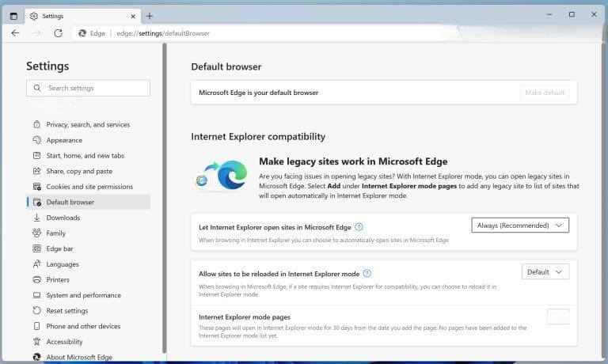This screenshot has width=608, height=364.
Task: Open the Always (Recommended) dropdown
Action: pyautogui.click(x=520, y=226)
